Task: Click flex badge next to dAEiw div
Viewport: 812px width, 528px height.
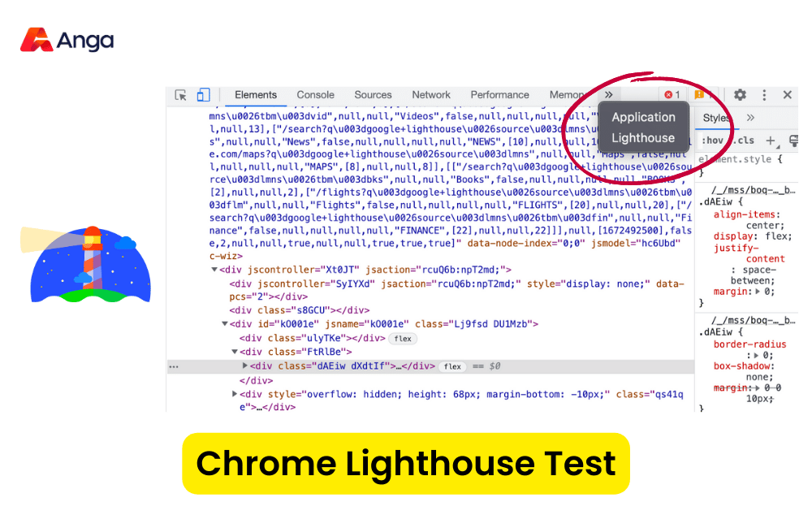Action: pyautogui.click(x=452, y=366)
